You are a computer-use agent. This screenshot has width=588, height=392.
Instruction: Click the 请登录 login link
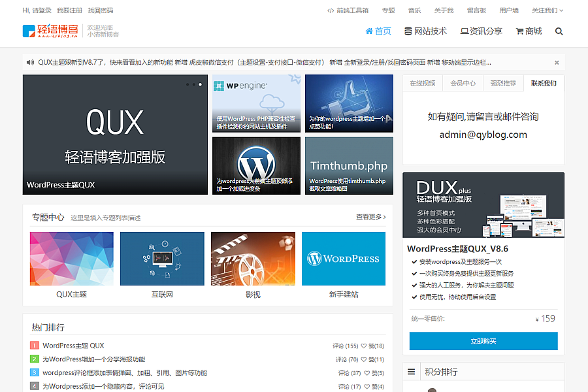tap(42, 10)
